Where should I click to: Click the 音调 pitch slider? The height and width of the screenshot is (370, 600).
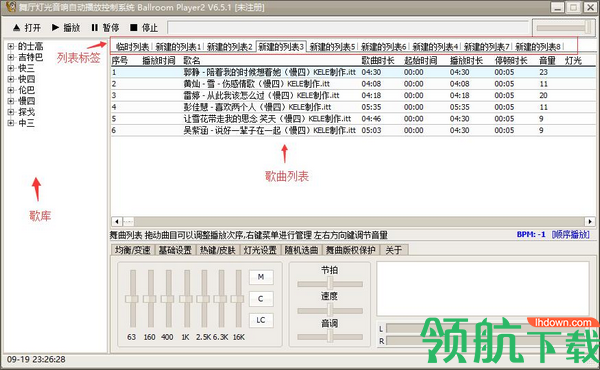330,337
